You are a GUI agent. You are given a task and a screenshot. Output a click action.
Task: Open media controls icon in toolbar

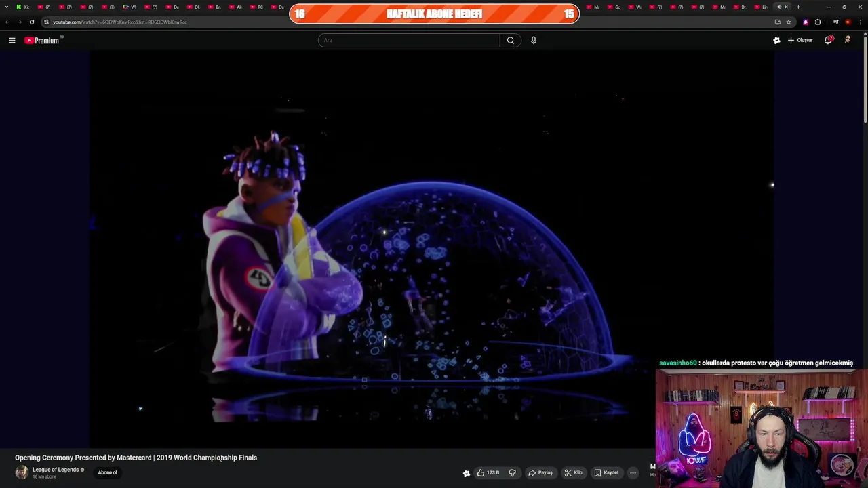(x=836, y=22)
